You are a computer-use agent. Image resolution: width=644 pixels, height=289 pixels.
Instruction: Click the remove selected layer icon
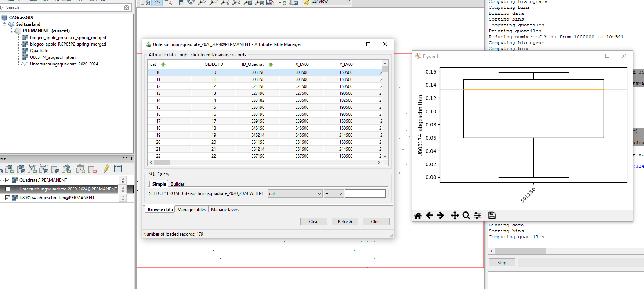pyautogui.click(x=92, y=169)
